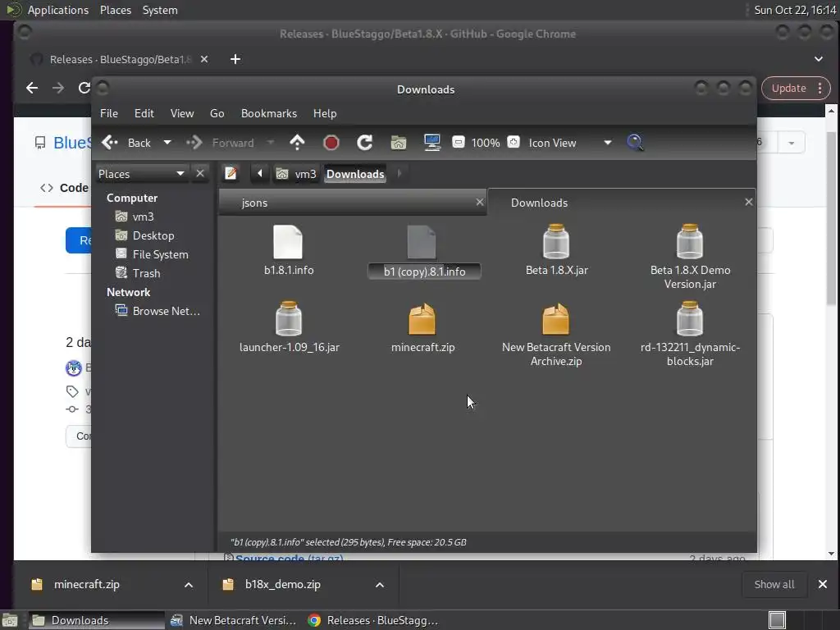The width and height of the screenshot is (840, 630).
Task: Open the View menu
Action: pos(182,113)
